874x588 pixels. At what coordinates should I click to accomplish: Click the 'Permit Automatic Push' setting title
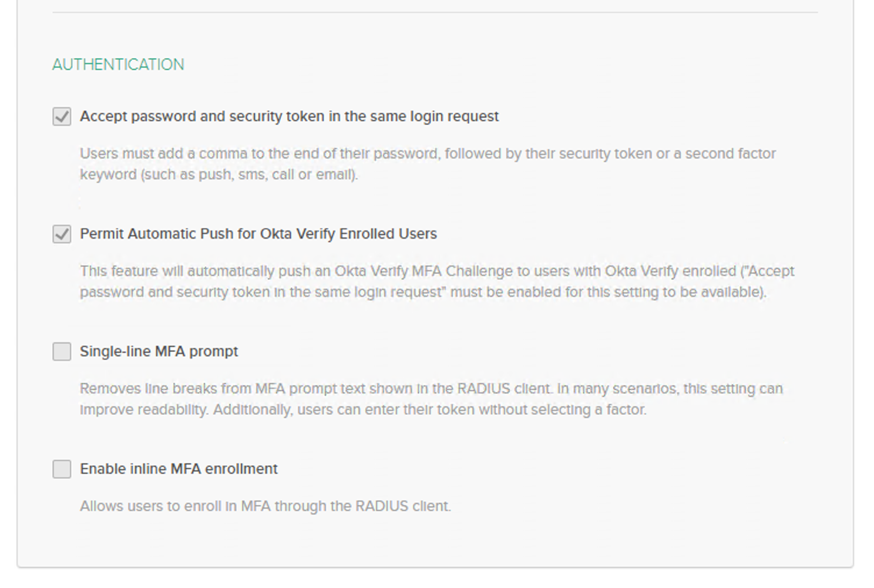258,233
